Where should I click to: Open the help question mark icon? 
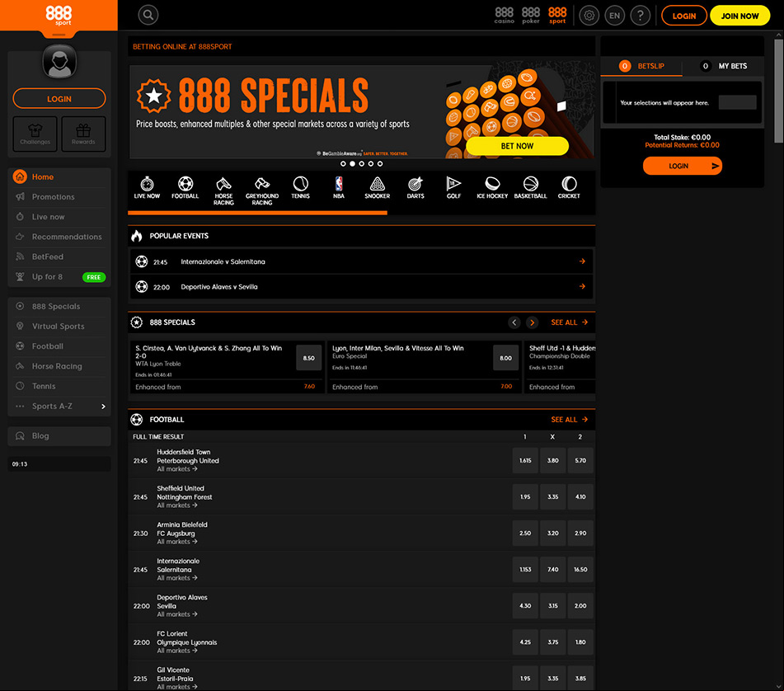640,16
